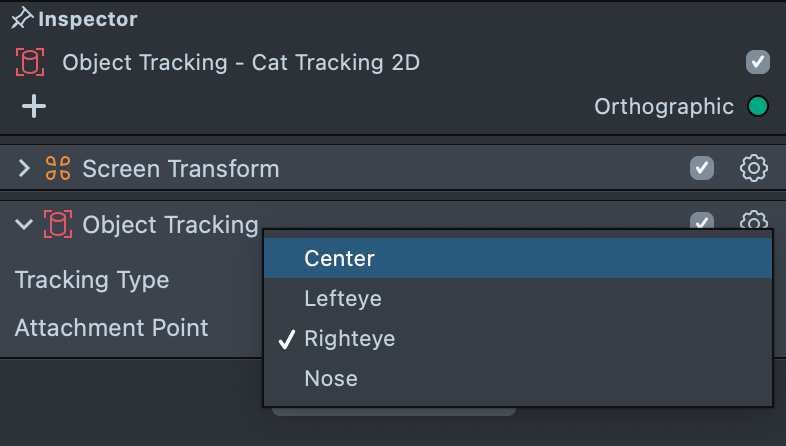Image resolution: width=786 pixels, height=446 pixels.
Task: Select the checked Righteye option
Action: point(349,339)
